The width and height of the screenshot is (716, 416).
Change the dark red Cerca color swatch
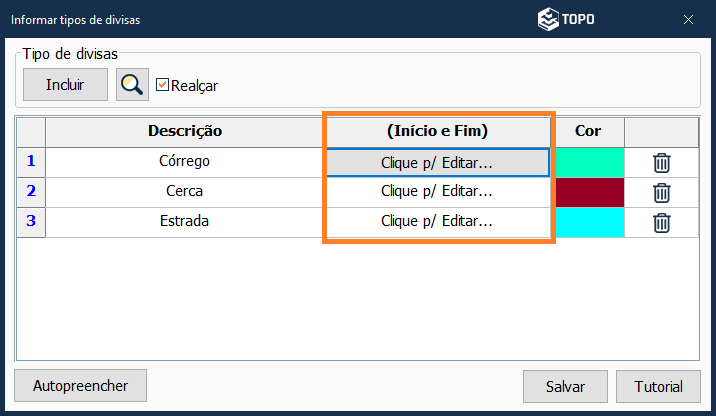point(589,192)
